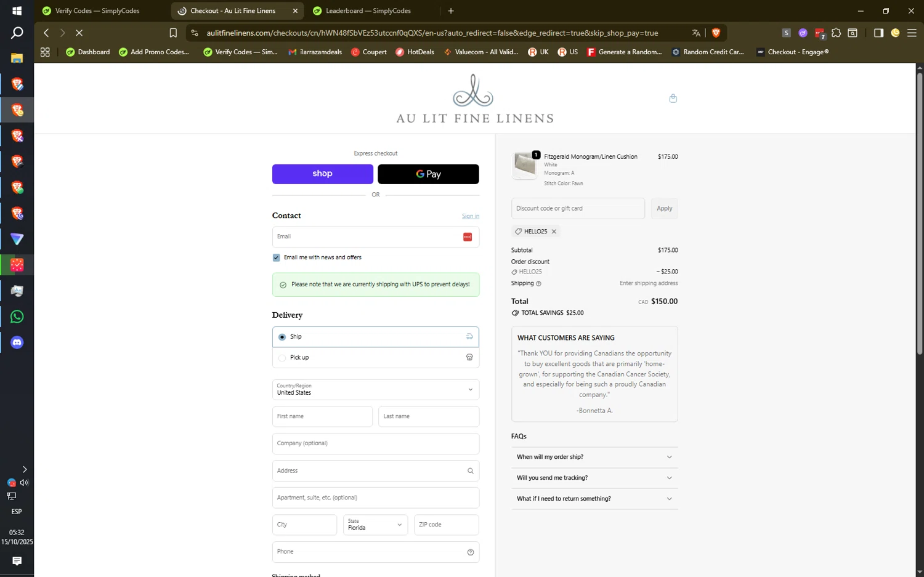Bookmark this page with the bookmark icon
This screenshot has width=924, height=577.
point(173,33)
